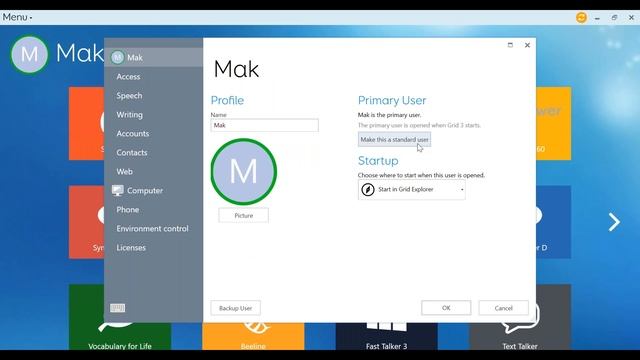The width and height of the screenshot is (640, 360).
Task: Click the 'Mak is the primary user.' text
Action: [x=389, y=115]
